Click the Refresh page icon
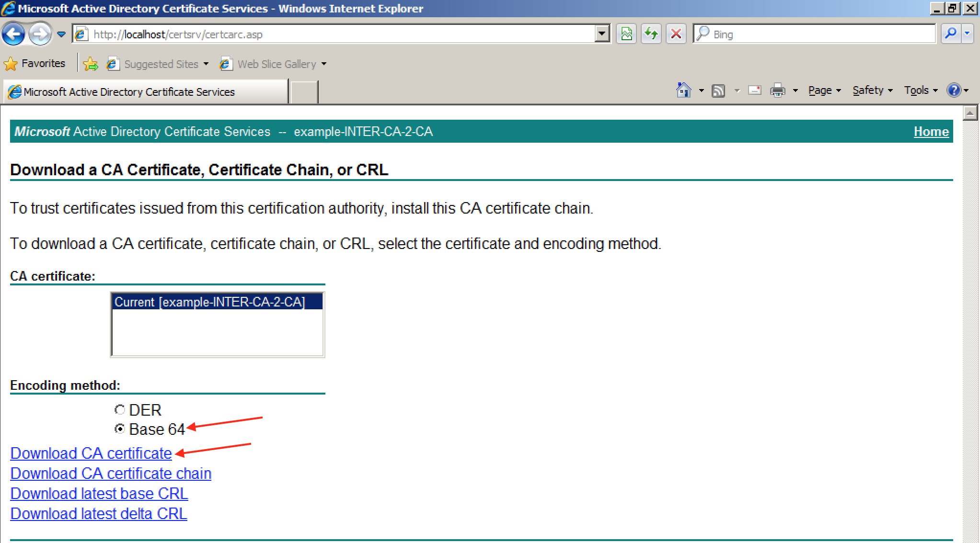Screen dimensions: 980x543 point(651,34)
